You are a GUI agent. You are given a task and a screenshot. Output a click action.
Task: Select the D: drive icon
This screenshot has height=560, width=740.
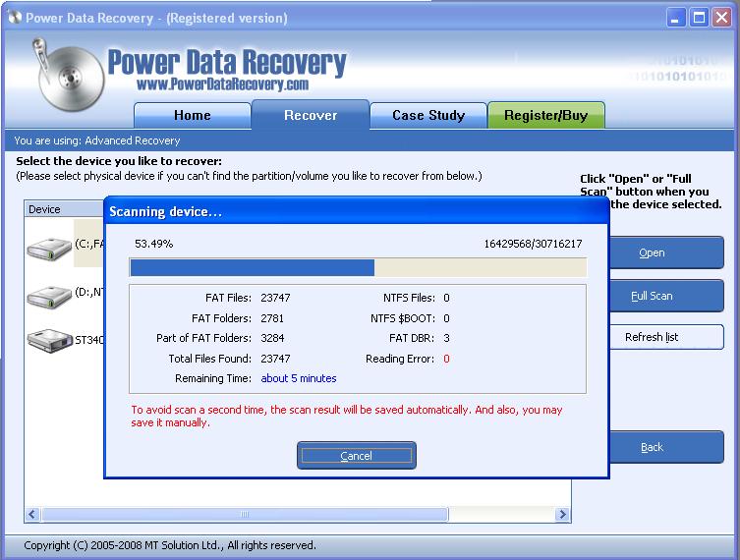pyautogui.click(x=49, y=298)
